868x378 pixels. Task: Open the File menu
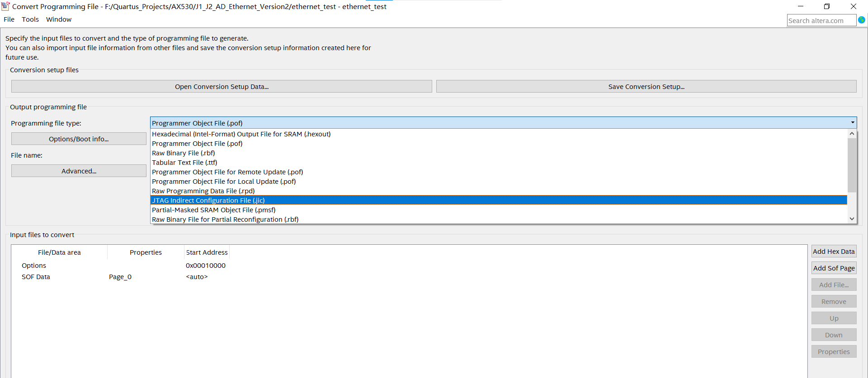point(9,19)
